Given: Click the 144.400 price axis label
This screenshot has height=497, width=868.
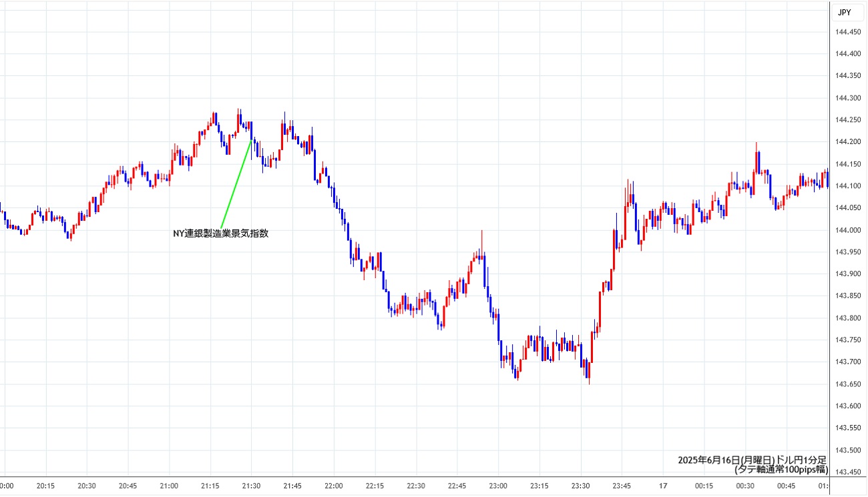Looking at the screenshot, I should 848,54.
